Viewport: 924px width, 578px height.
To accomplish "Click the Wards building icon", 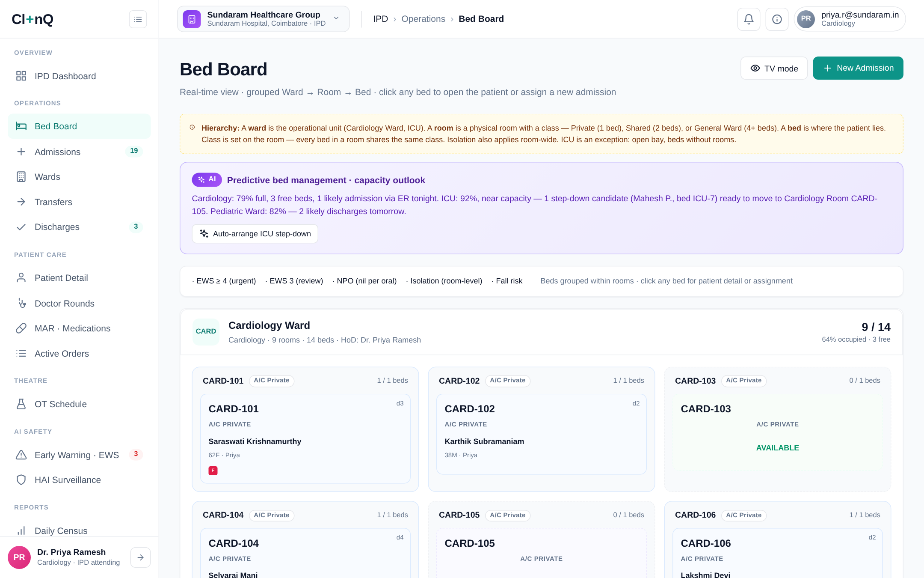I will coord(21,176).
